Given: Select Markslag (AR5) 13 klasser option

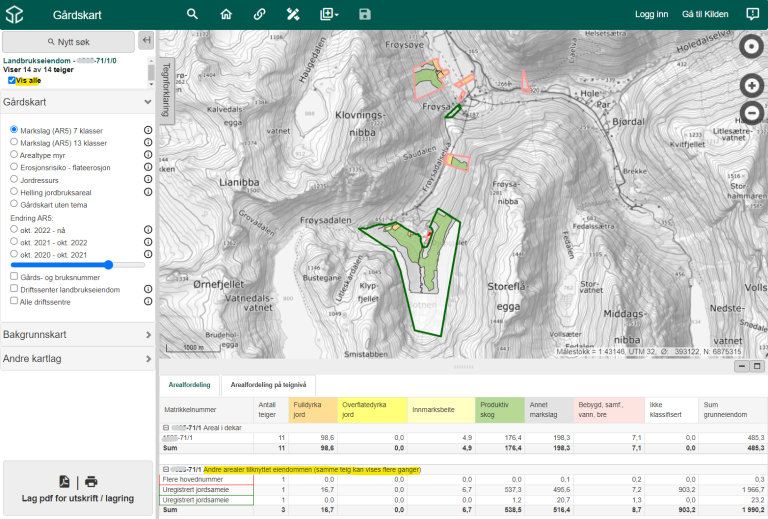Looking at the screenshot, I should 15,143.
